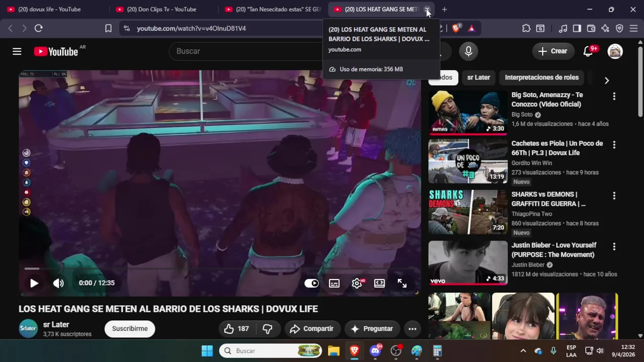Viewport: 644px width, 362px height.
Task: Open File Explorer from taskbar
Action: [334, 351]
